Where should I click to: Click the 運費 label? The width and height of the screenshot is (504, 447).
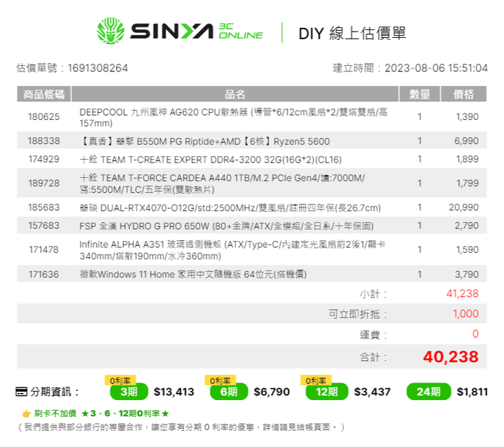pyautogui.click(x=373, y=335)
